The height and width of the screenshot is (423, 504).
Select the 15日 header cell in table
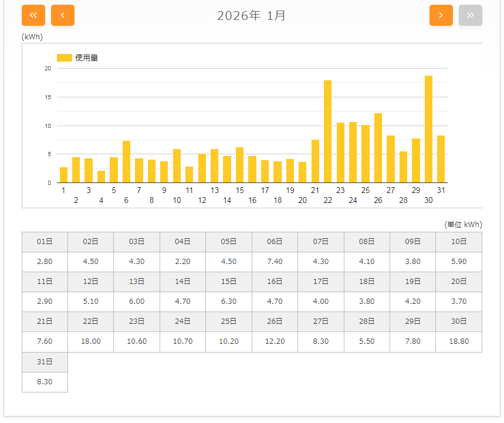(x=229, y=282)
